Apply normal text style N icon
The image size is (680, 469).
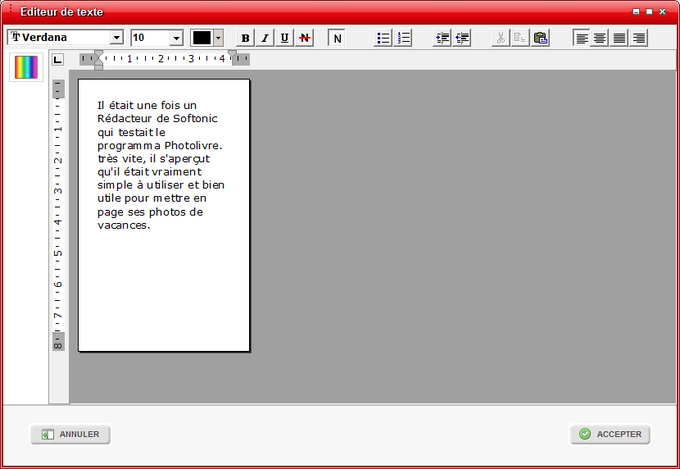coord(337,38)
